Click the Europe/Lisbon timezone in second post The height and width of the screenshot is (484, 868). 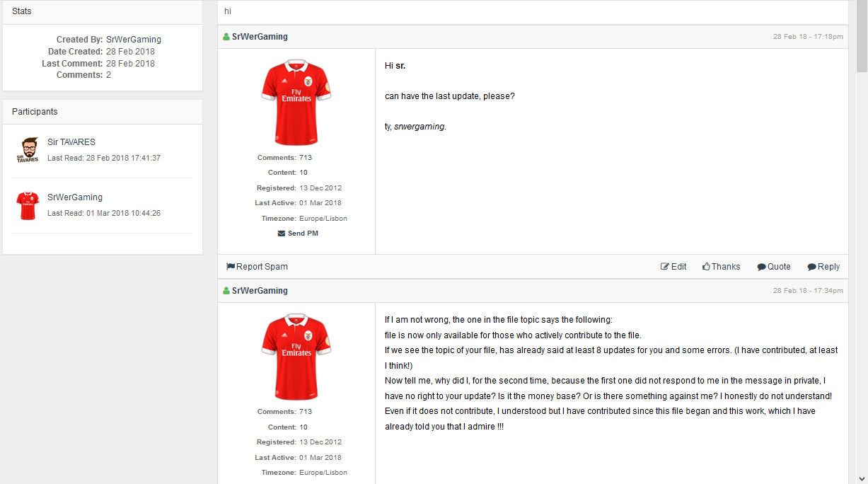pos(323,473)
